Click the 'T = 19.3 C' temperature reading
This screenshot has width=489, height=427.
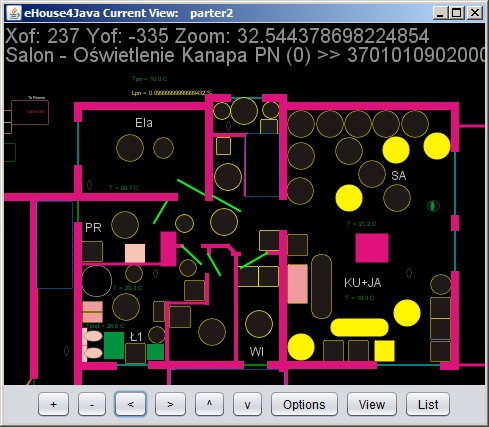click(x=359, y=298)
